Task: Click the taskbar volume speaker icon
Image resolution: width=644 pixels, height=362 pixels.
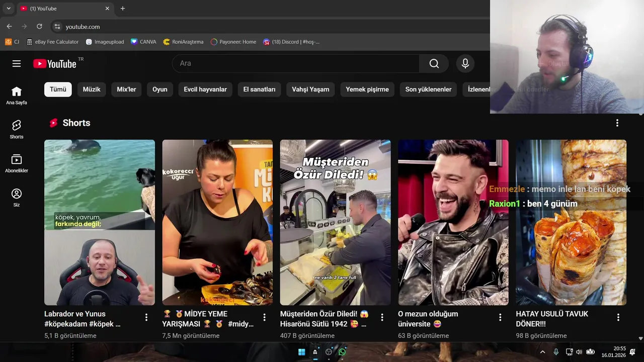Action: click(579, 352)
